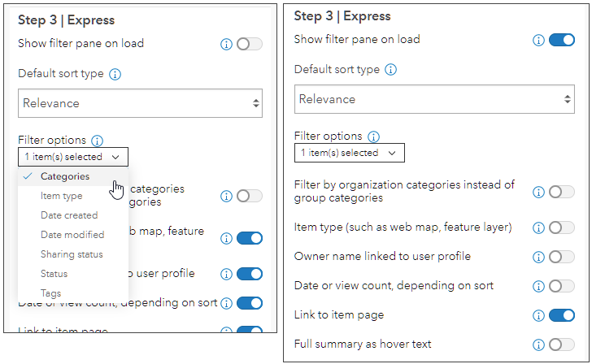
Task: Turn off Show filter pane on load, right panel
Action: [x=562, y=40]
